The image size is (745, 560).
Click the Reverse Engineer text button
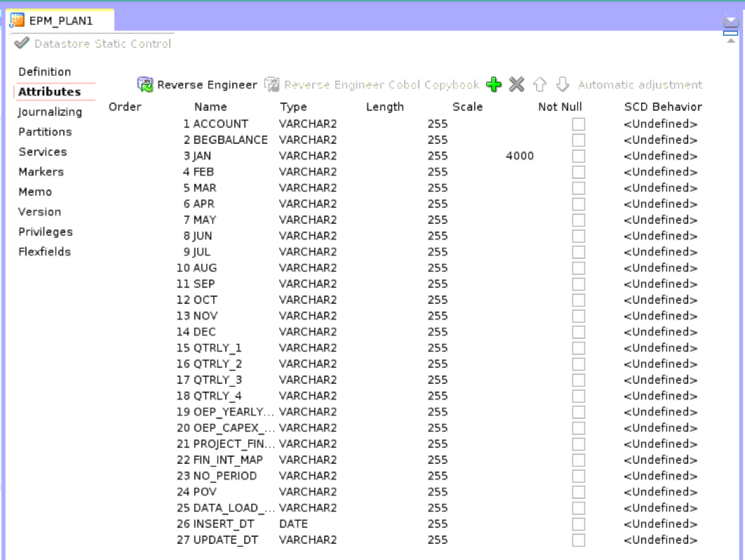tap(207, 85)
